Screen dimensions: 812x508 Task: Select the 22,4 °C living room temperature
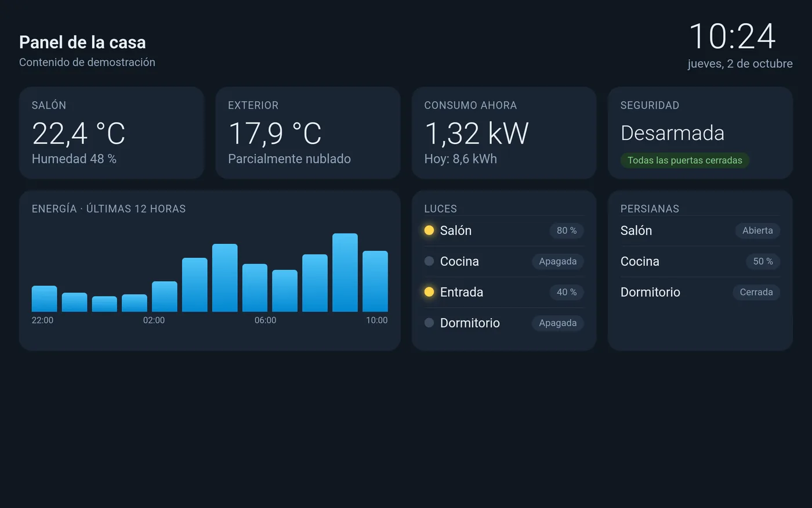tap(78, 134)
